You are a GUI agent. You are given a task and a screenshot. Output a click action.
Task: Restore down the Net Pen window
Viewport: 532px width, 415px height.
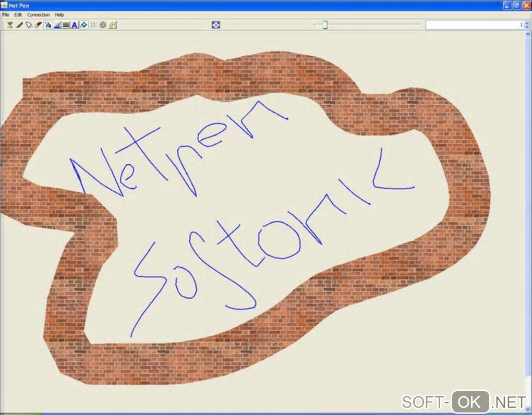[x=517, y=5]
